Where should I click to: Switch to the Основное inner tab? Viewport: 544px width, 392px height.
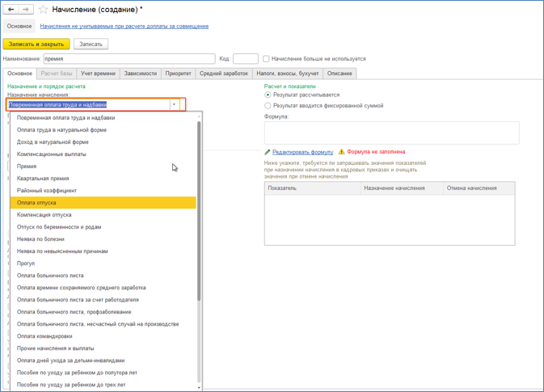(19, 74)
